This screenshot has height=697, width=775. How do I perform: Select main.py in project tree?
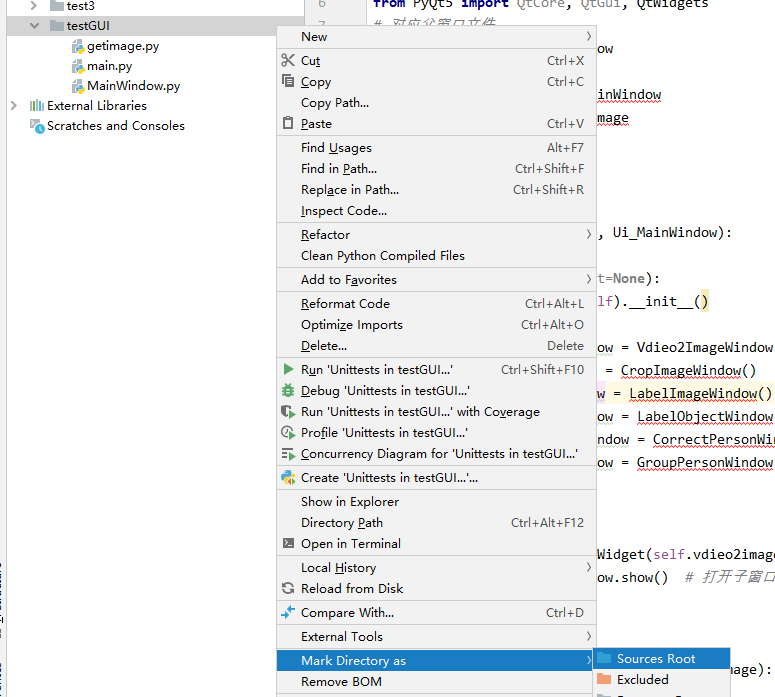point(109,66)
